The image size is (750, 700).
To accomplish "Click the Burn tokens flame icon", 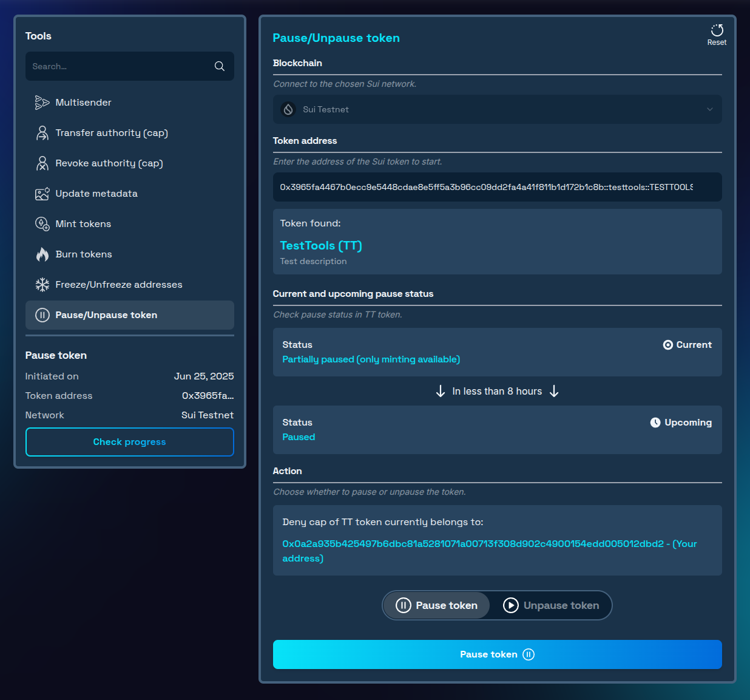I will click(42, 254).
